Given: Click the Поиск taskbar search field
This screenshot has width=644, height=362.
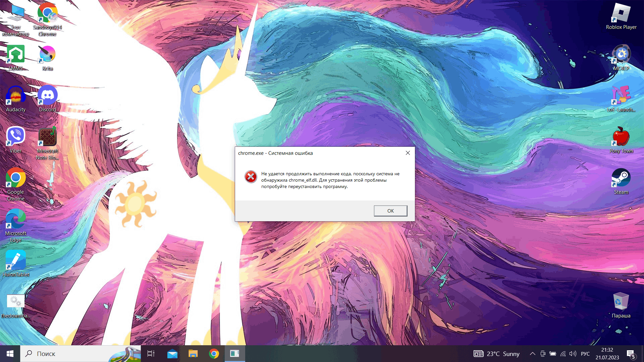Looking at the screenshot, I should (80, 354).
